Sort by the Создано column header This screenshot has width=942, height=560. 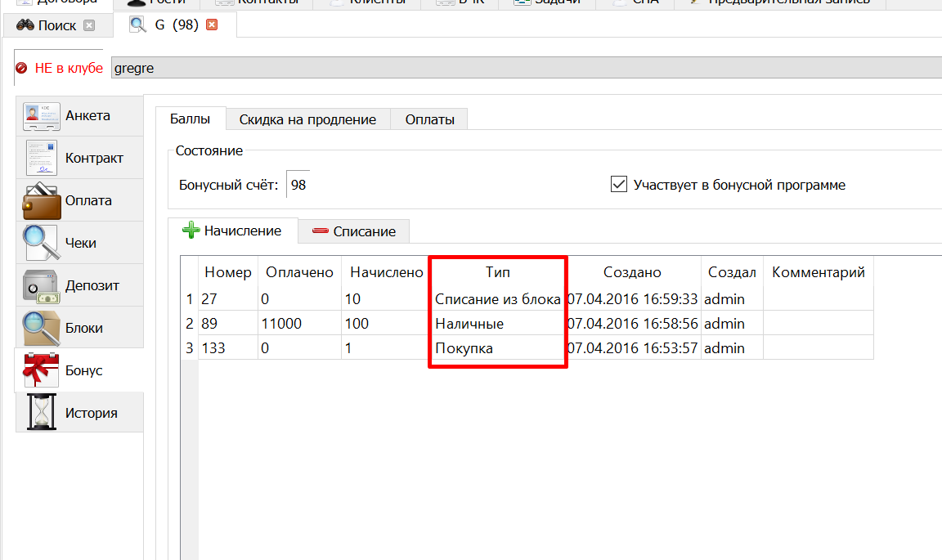[x=632, y=272]
